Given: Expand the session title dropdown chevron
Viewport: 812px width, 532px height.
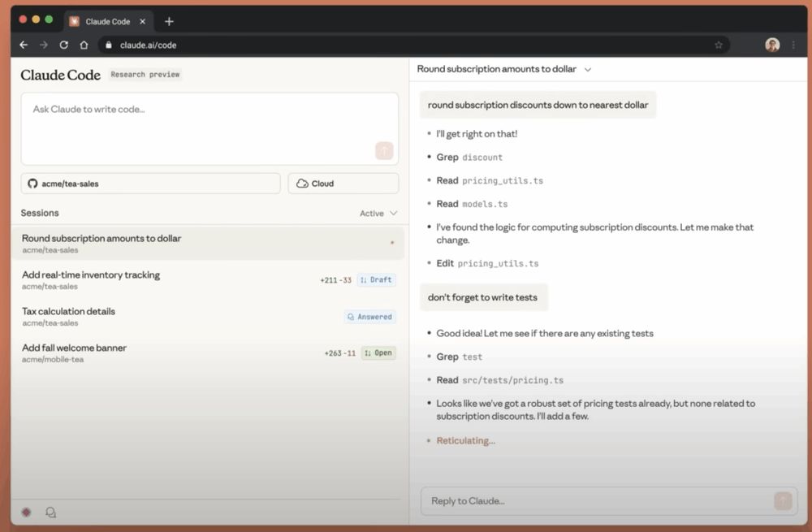Looking at the screenshot, I should (588, 69).
